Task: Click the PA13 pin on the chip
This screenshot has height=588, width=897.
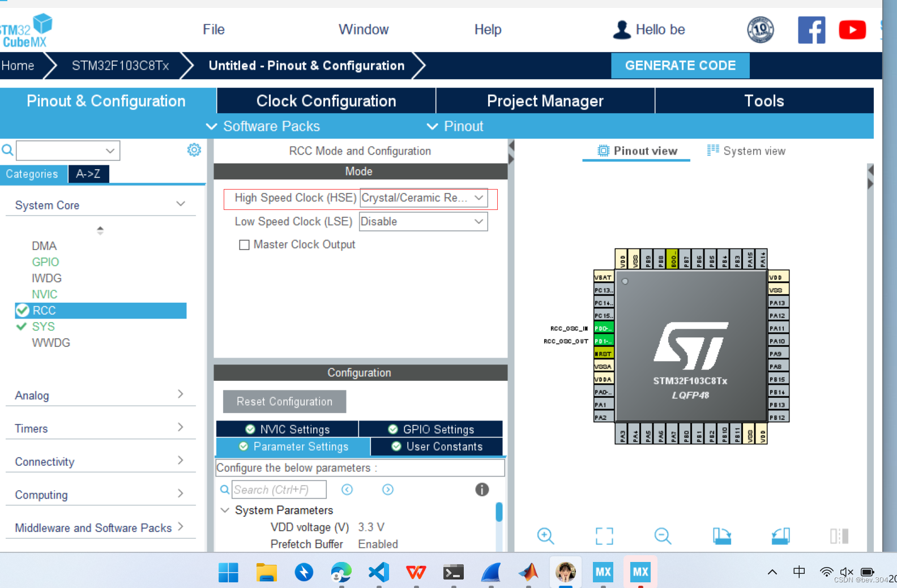Action: click(x=779, y=303)
